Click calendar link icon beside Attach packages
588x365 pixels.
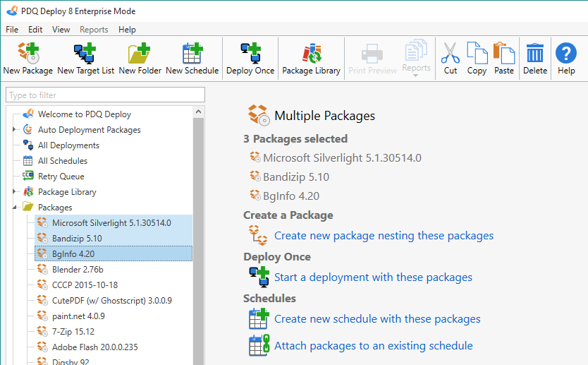coord(259,345)
